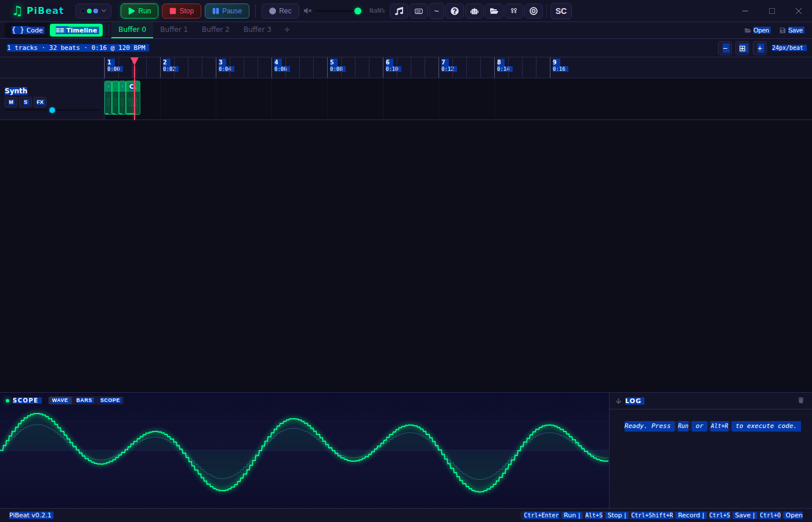Click the master volume slider knob

point(358,11)
